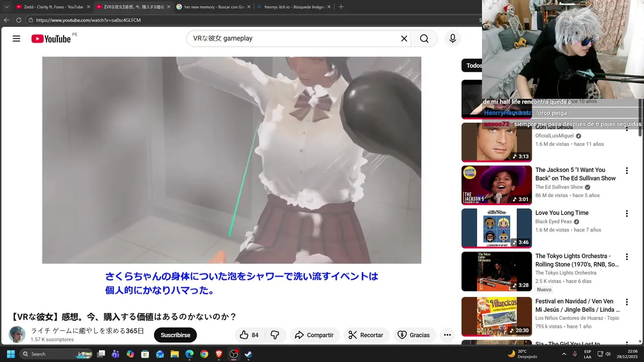Open options for Tokyo Lights Orchestra video
The width and height of the screenshot is (644, 362).
(x=627, y=257)
